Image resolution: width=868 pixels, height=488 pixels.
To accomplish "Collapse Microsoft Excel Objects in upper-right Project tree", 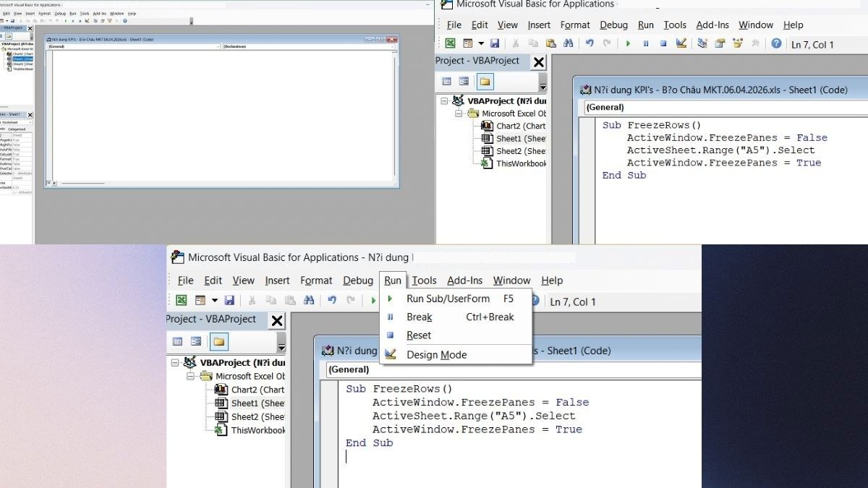I will [459, 114].
